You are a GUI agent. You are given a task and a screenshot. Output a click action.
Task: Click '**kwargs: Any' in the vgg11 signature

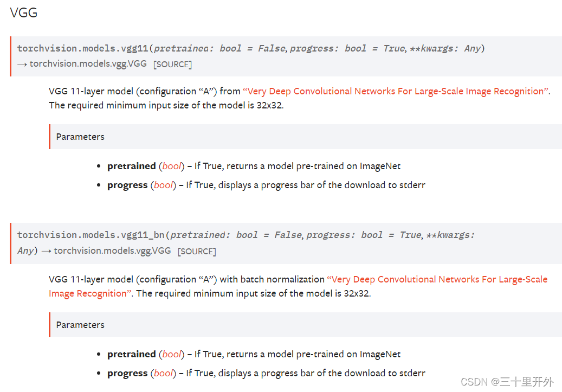445,48
